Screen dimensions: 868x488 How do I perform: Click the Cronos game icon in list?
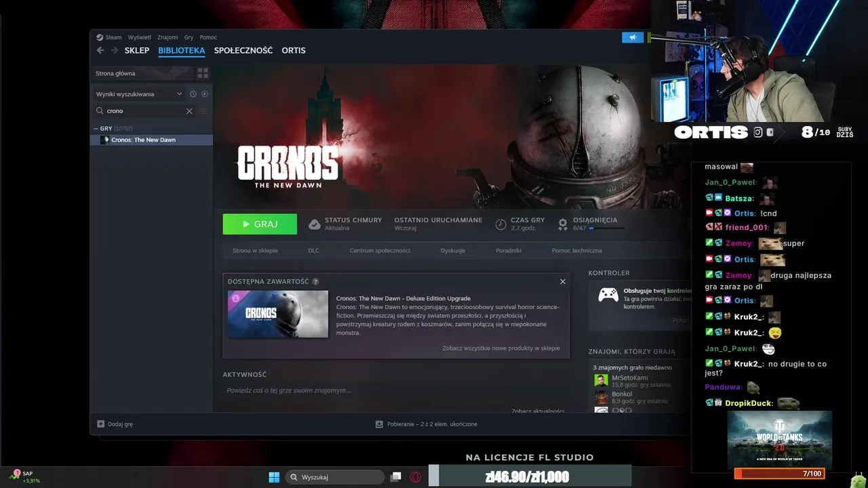[x=104, y=140]
